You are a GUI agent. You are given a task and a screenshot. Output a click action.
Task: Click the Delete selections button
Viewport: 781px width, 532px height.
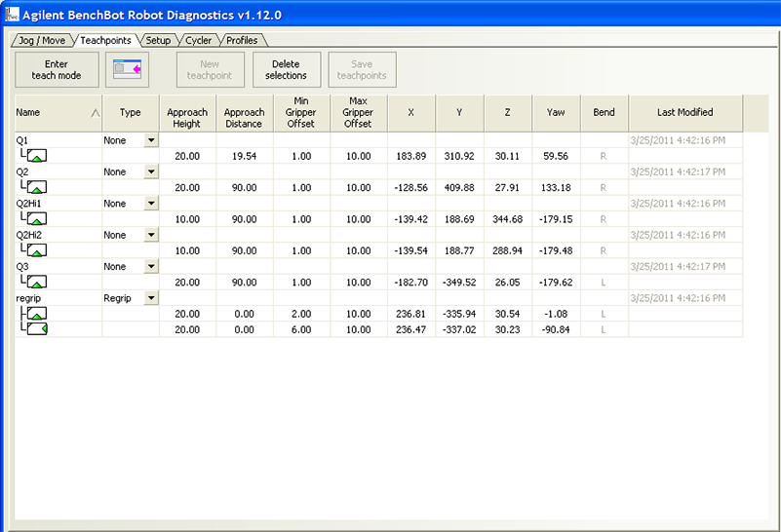(x=286, y=69)
